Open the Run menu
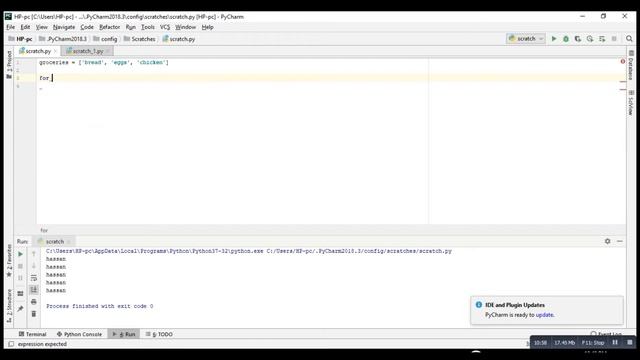The width and height of the screenshot is (640, 360). coord(131,27)
